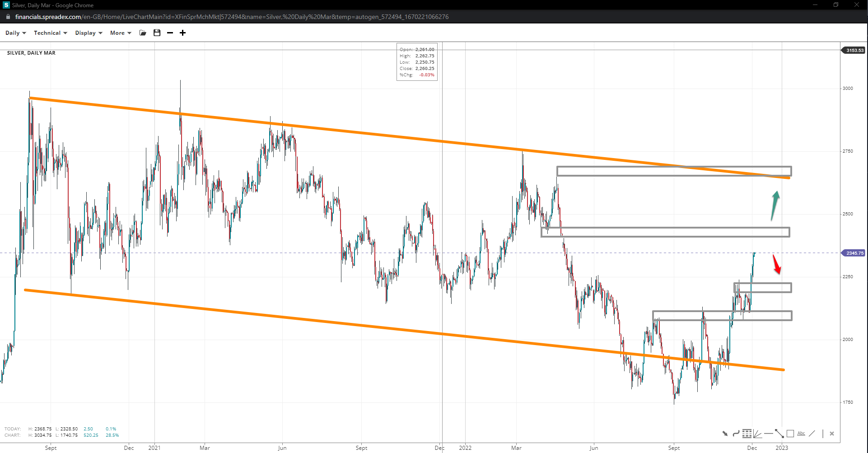Expand the Daily timeframe dropdown
The height and width of the screenshot is (453, 868).
click(15, 33)
